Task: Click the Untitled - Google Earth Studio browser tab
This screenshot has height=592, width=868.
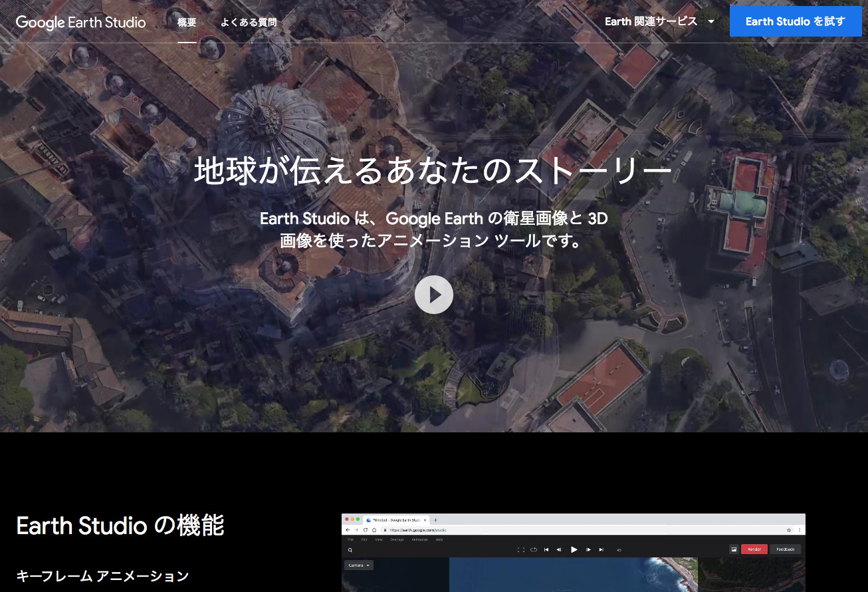Action: click(397, 520)
